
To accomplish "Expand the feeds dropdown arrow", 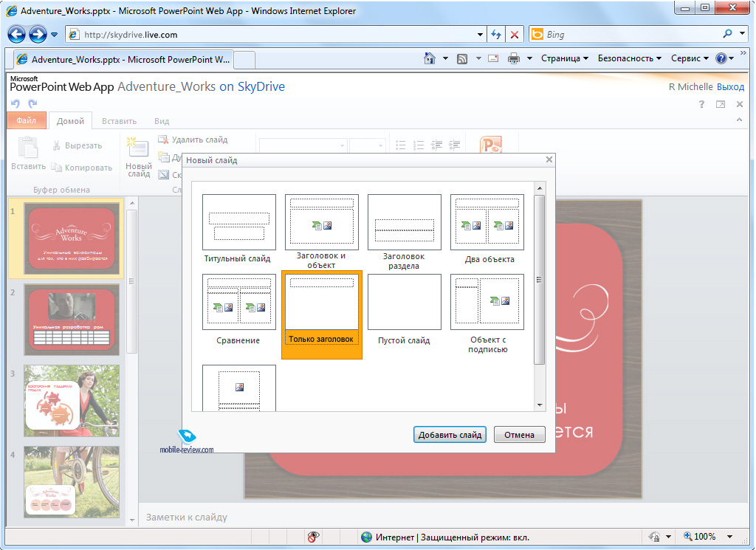I will [x=478, y=58].
